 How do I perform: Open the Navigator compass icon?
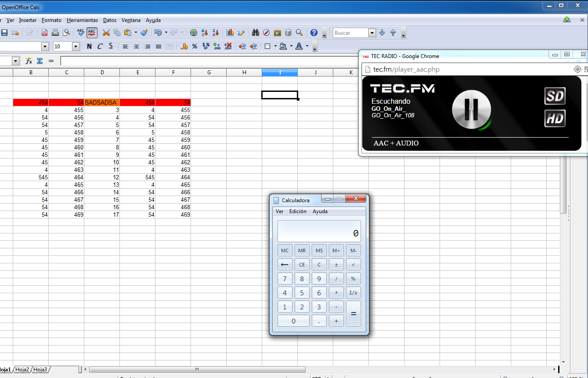click(x=267, y=33)
